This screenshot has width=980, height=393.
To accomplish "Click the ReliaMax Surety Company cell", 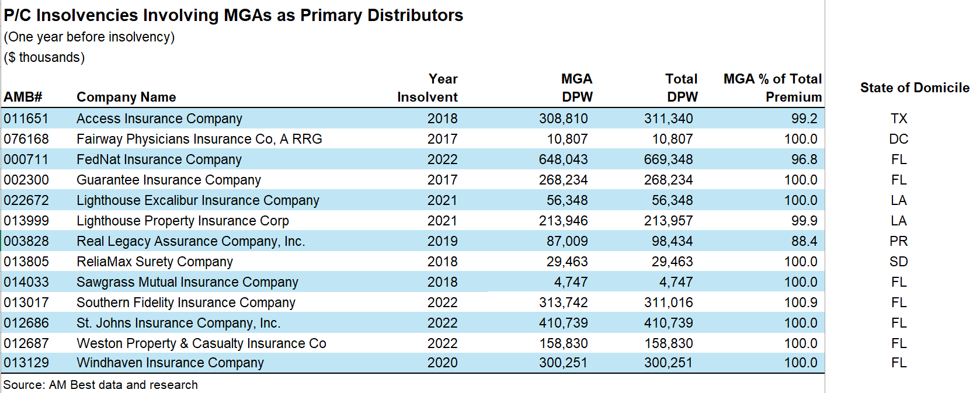I will pos(154,262).
